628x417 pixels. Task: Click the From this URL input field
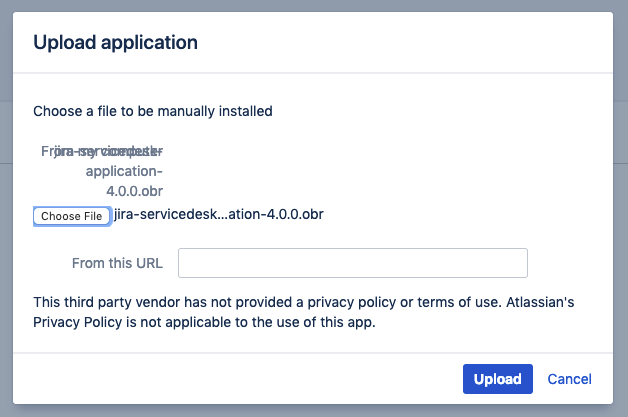(x=353, y=263)
